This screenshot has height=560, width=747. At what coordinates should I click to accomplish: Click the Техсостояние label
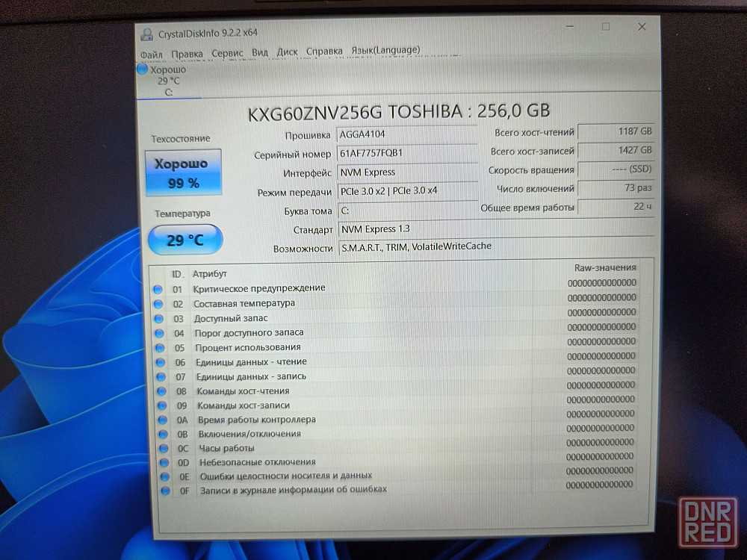click(181, 139)
